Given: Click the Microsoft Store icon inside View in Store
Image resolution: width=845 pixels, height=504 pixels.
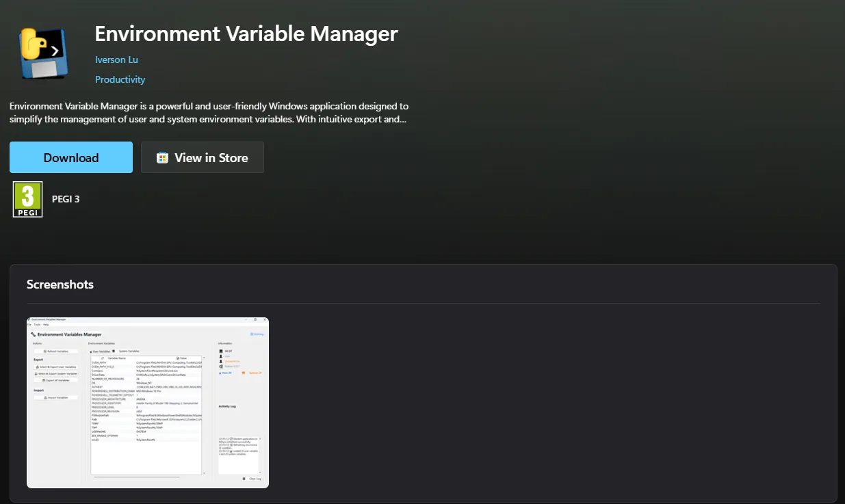Looking at the screenshot, I should click(x=162, y=158).
